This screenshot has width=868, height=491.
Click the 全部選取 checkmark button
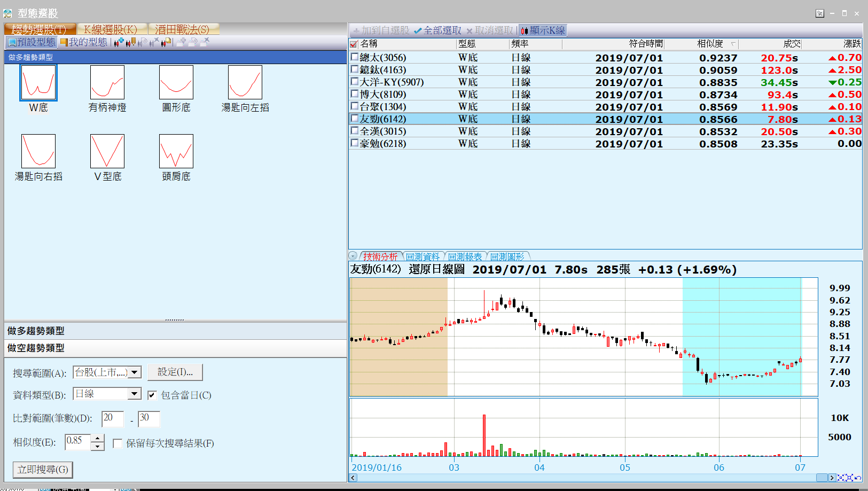tap(437, 30)
